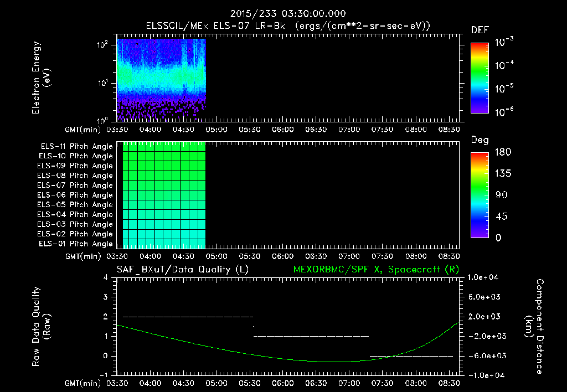The width and height of the screenshot is (567, 392).
Task: Click the DEF color scale bar
Action: tap(480, 78)
